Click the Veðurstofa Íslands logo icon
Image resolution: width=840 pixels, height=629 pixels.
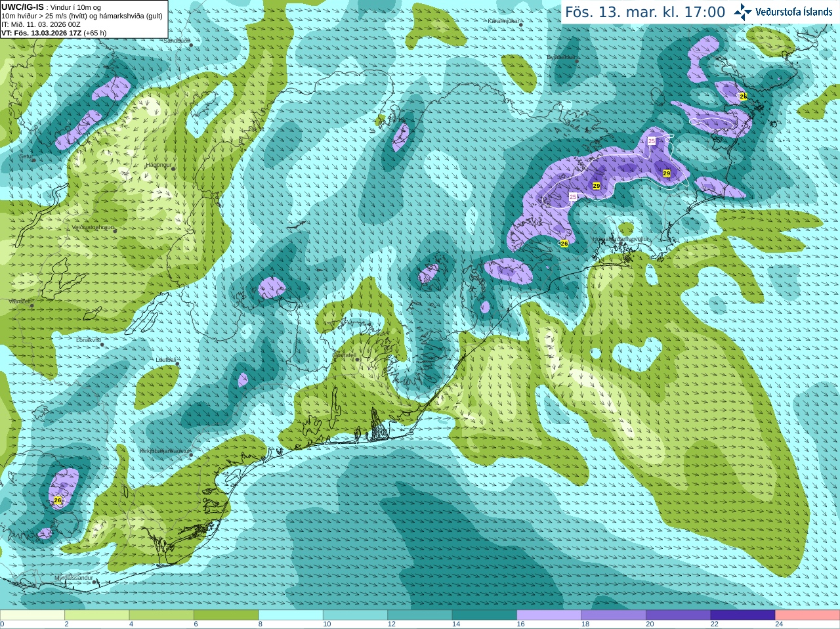coord(743,12)
